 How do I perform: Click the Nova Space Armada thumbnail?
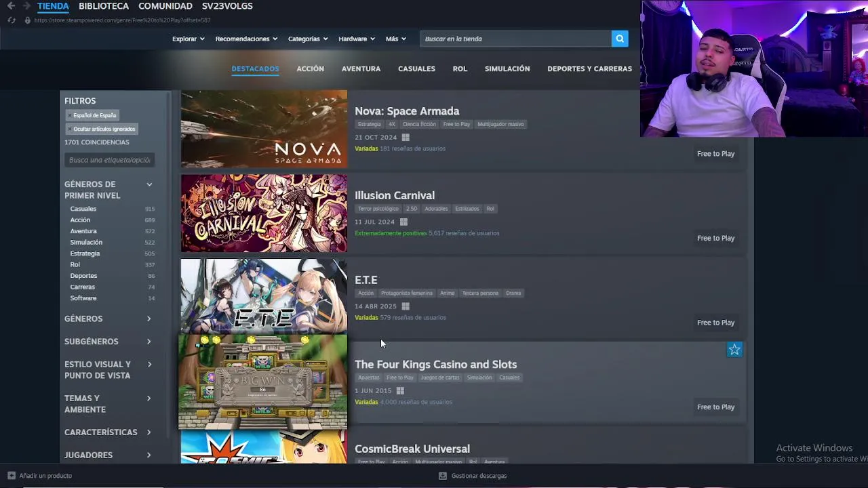point(264,129)
